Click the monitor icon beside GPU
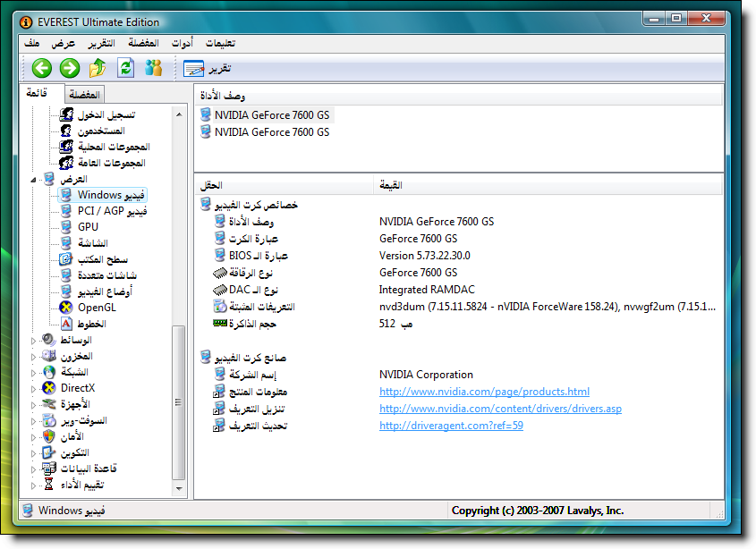Screen dimensions: 756x549 click(x=66, y=226)
